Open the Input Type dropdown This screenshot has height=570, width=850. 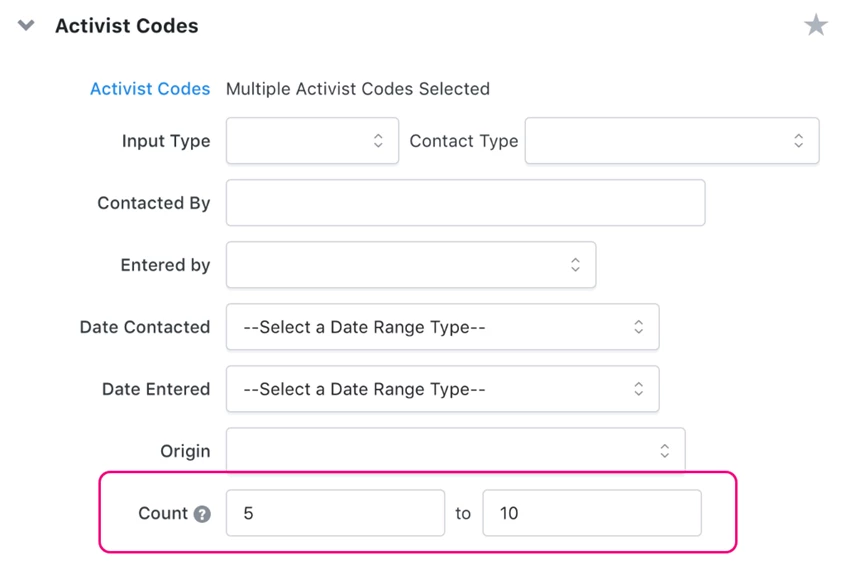pos(312,140)
